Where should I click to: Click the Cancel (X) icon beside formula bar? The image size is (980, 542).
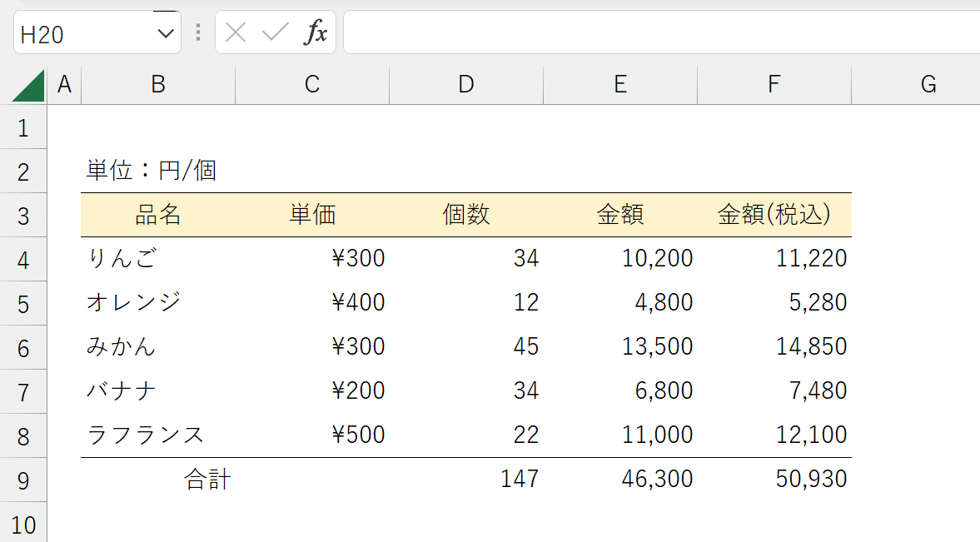236,32
